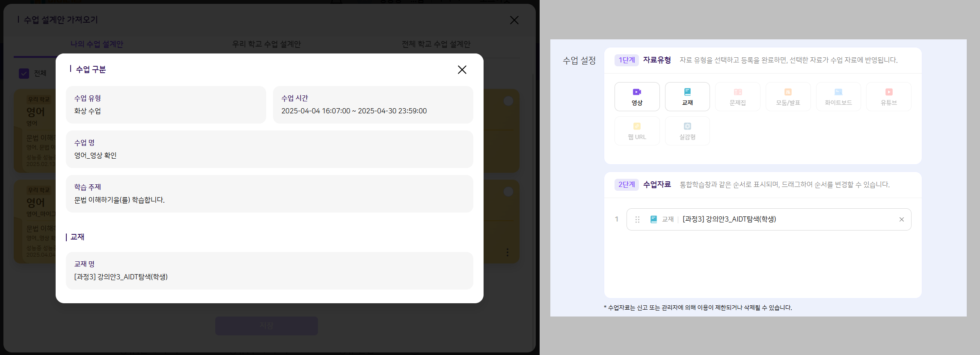Close the 수업 구분 dialog
The height and width of the screenshot is (355, 980).
click(462, 70)
